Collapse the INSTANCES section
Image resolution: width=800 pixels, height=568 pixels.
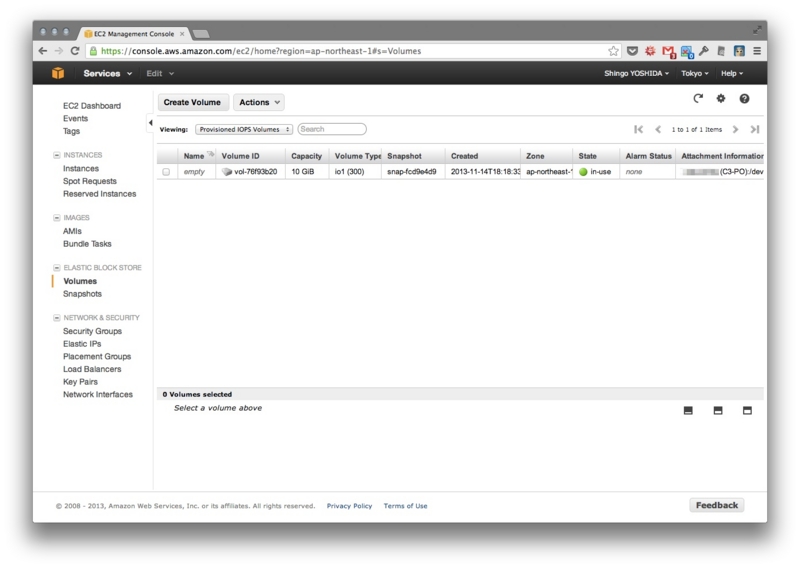[57, 155]
